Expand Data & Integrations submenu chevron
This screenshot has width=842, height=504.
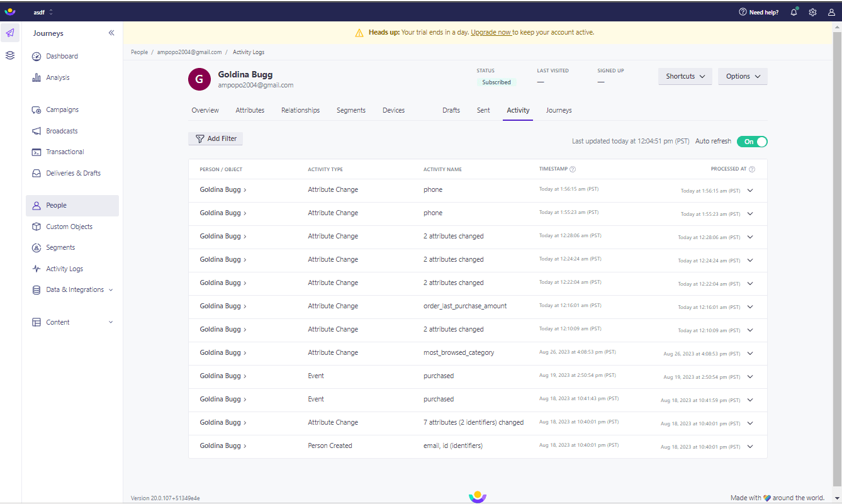pyautogui.click(x=111, y=290)
